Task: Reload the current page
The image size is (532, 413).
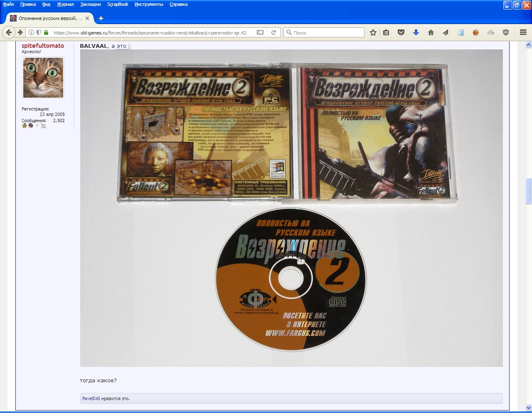Action: [273, 32]
